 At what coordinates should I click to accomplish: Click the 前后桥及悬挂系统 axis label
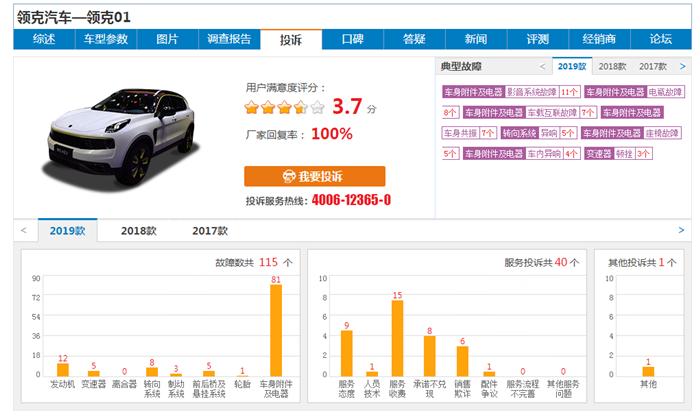209,389
